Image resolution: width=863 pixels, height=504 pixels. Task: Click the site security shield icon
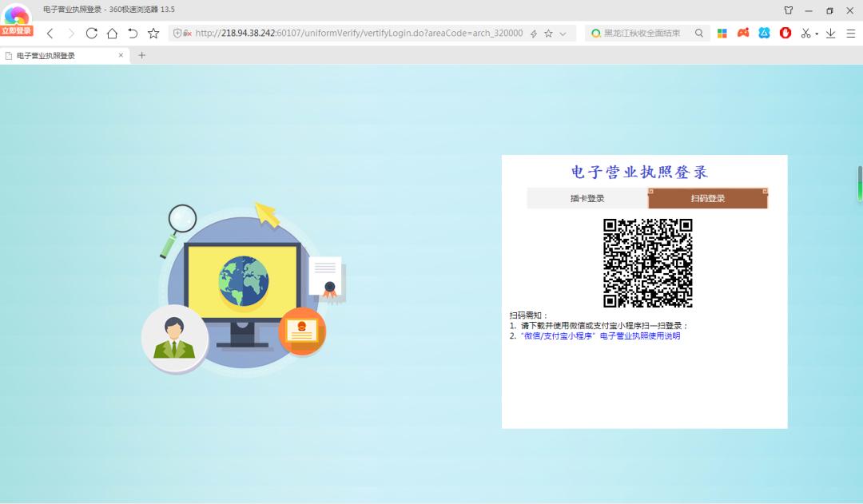pyautogui.click(x=177, y=33)
